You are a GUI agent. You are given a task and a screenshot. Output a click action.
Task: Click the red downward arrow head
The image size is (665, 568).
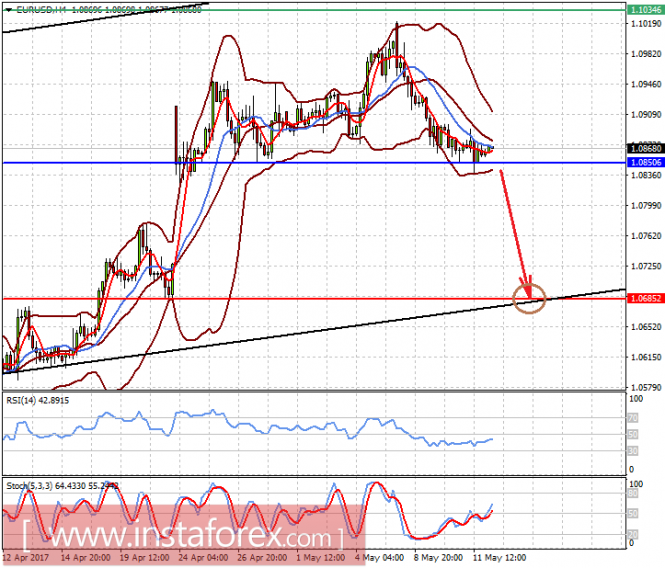[527, 288]
